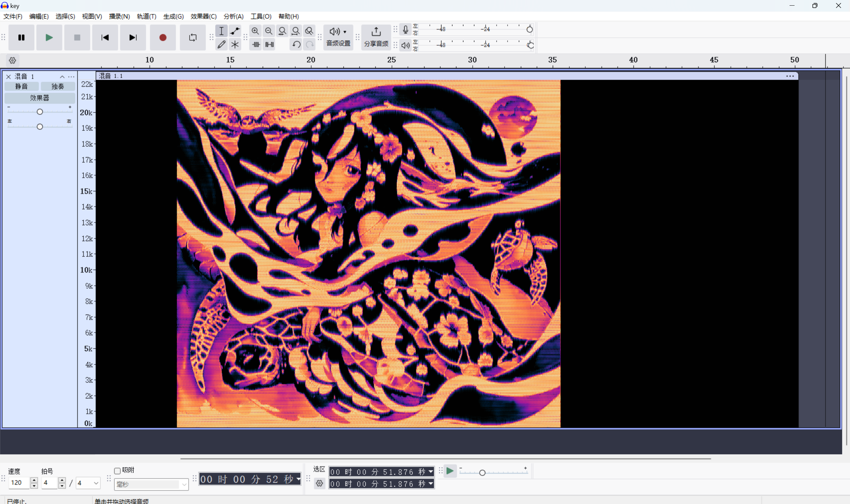The width and height of the screenshot is (850, 504).
Task: Open the 效果器 effects panel
Action: pyautogui.click(x=40, y=98)
